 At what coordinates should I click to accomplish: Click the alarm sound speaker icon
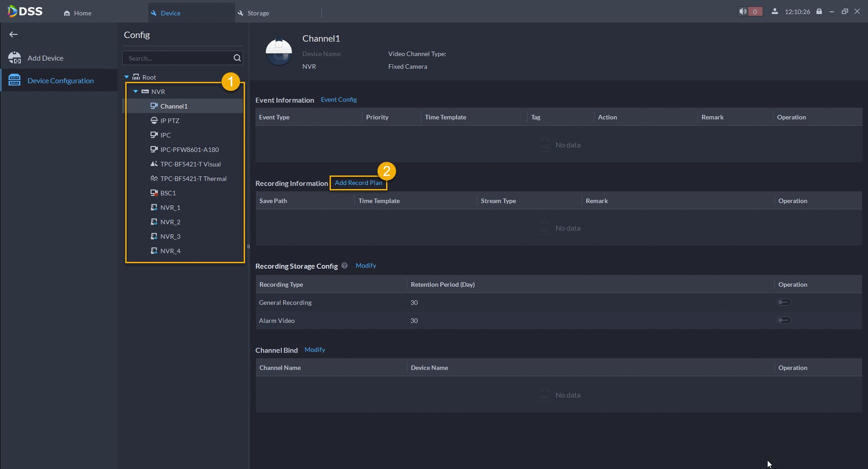point(742,12)
